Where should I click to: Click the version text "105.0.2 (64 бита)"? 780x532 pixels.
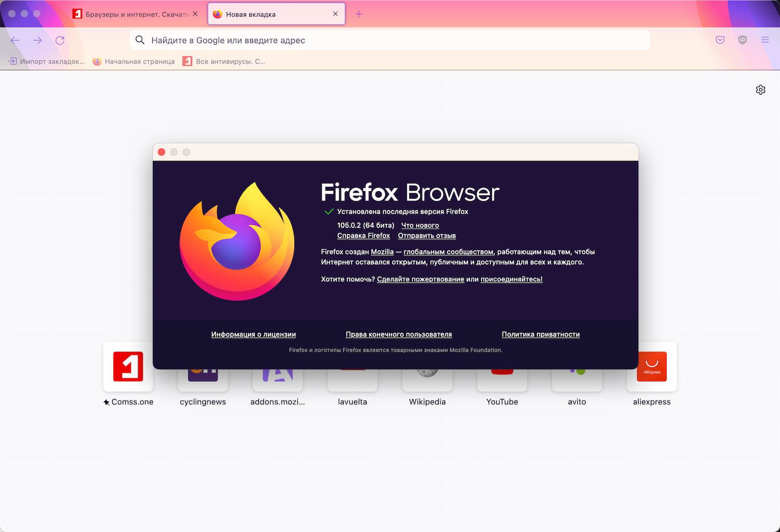(x=366, y=225)
